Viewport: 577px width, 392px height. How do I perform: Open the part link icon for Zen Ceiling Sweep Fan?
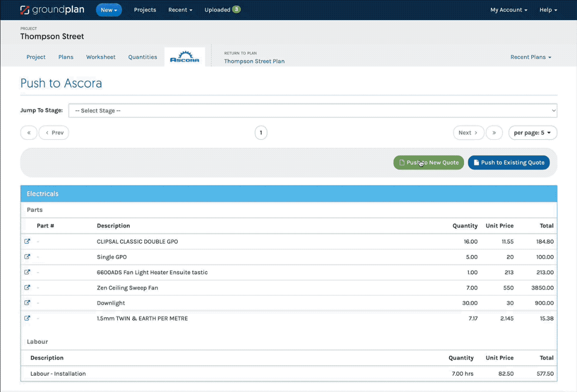tap(27, 287)
